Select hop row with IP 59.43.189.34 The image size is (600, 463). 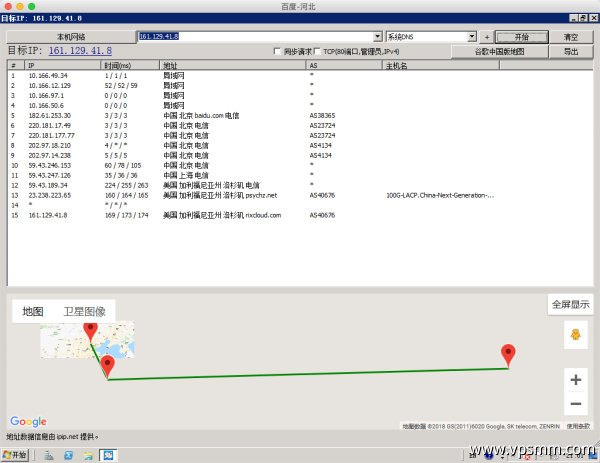300,185
